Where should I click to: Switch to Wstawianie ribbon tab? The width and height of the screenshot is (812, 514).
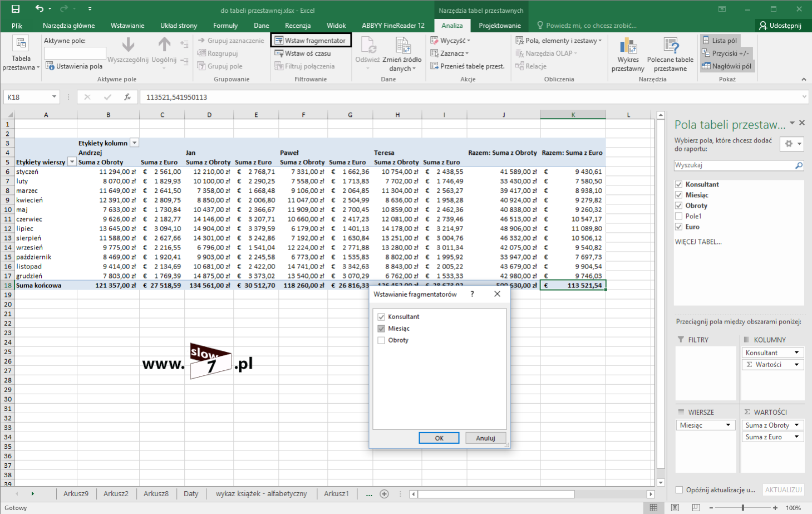[127, 26]
